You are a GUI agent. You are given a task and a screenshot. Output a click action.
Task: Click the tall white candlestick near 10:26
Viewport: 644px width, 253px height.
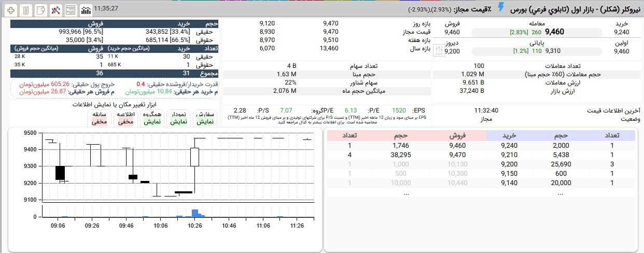pos(194,157)
